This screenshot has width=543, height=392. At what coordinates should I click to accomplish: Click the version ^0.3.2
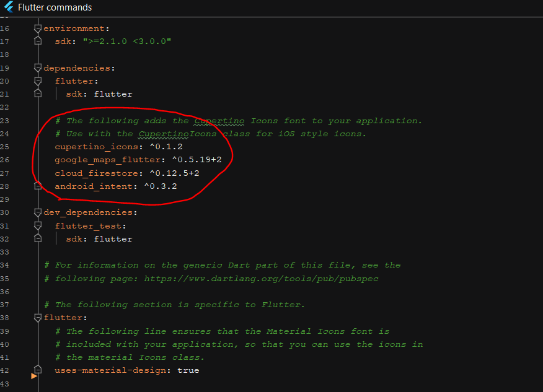(161, 186)
